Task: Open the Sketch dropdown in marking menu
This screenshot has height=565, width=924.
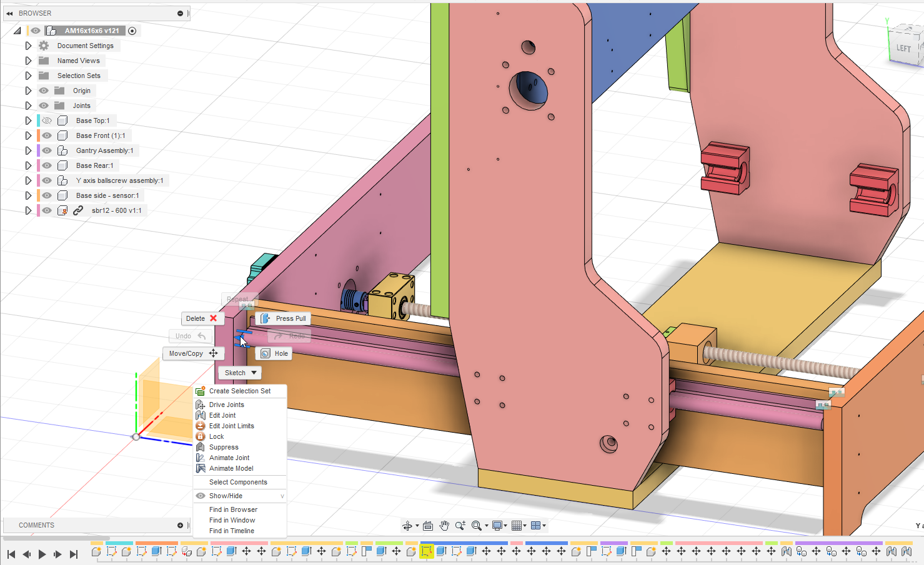Action: coord(240,373)
